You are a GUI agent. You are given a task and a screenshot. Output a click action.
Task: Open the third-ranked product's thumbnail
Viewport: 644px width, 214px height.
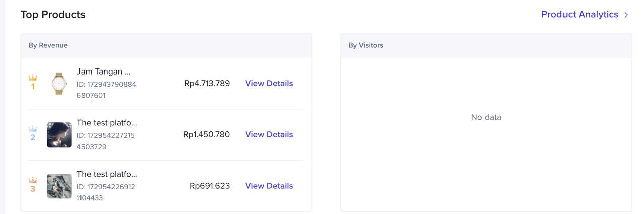[x=59, y=186]
